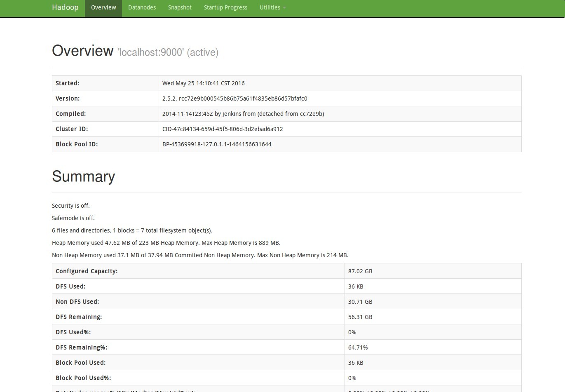Select the cluster ID value CID-47c84134
The height and width of the screenshot is (392, 565).
223,129
